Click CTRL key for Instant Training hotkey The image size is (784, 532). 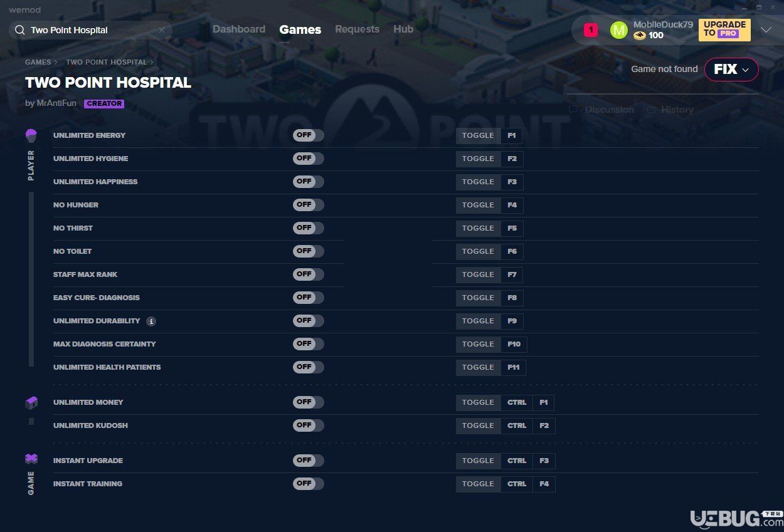tap(517, 484)
